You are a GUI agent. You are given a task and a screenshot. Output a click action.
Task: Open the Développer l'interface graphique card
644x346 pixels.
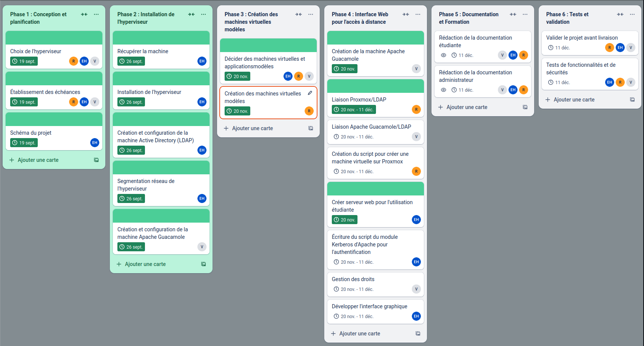pyautogui.click(x=369, y=306)
